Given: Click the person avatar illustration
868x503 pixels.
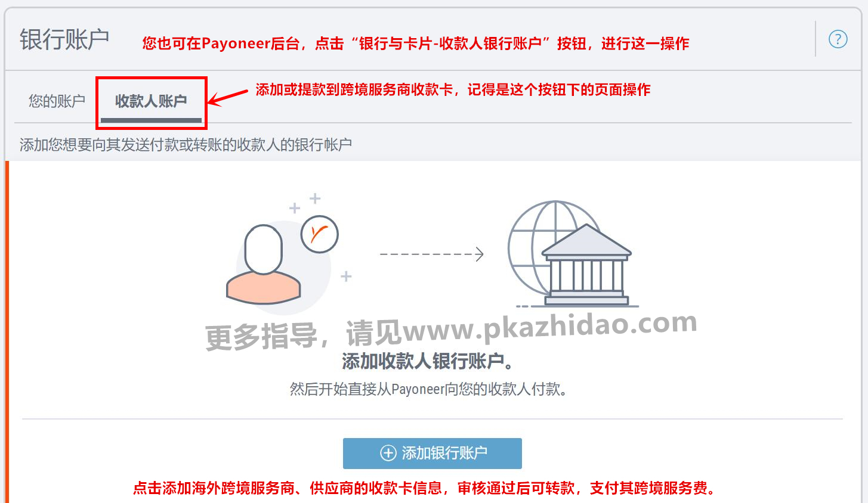Looking at the screenshot, I should click(264, 263).
